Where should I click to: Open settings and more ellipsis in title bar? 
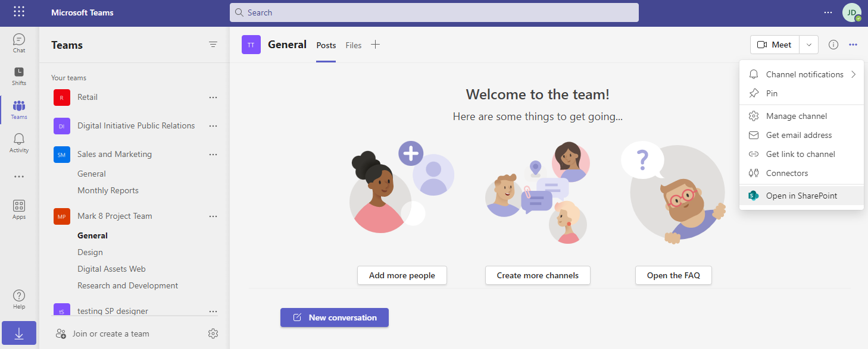click(828, 12)
